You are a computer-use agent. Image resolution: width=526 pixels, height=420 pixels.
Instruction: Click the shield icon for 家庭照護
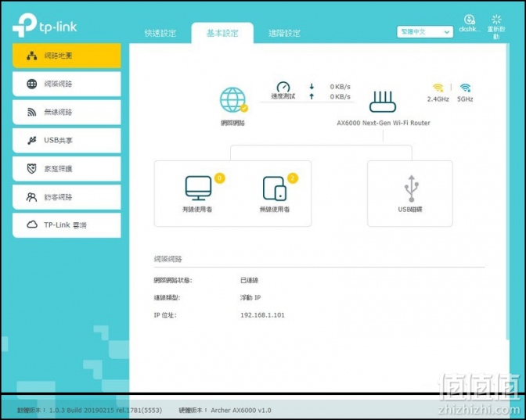[x=32, y=169]
